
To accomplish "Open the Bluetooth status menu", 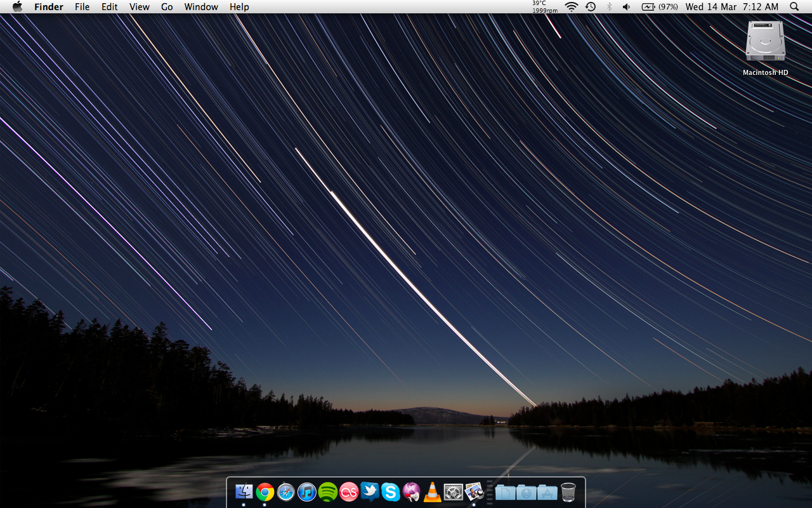I will click(x=609, y=6).
